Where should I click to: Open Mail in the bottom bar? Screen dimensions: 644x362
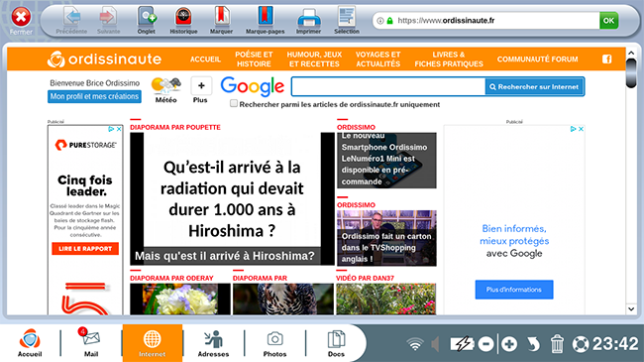91,343
